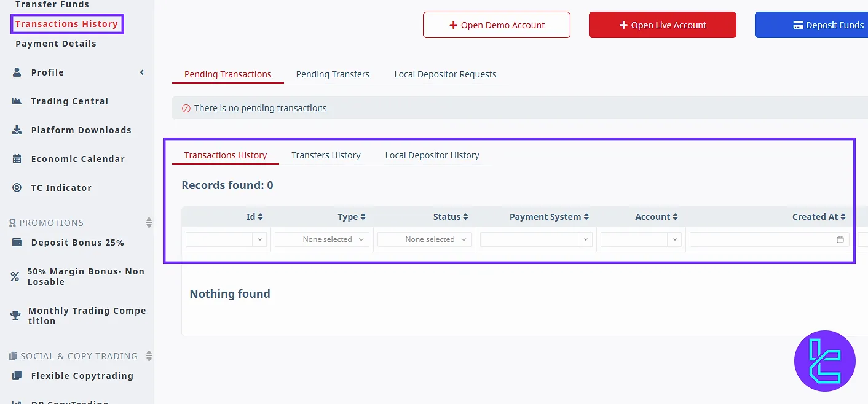Click the Deposit Bonus 25% wallet icon

(17, 243)
